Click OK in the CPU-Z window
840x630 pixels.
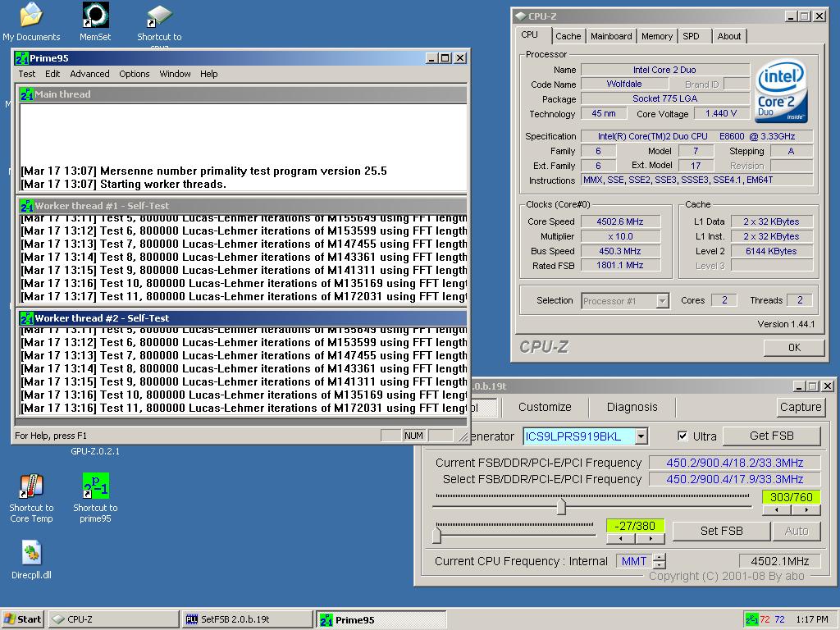794,347
